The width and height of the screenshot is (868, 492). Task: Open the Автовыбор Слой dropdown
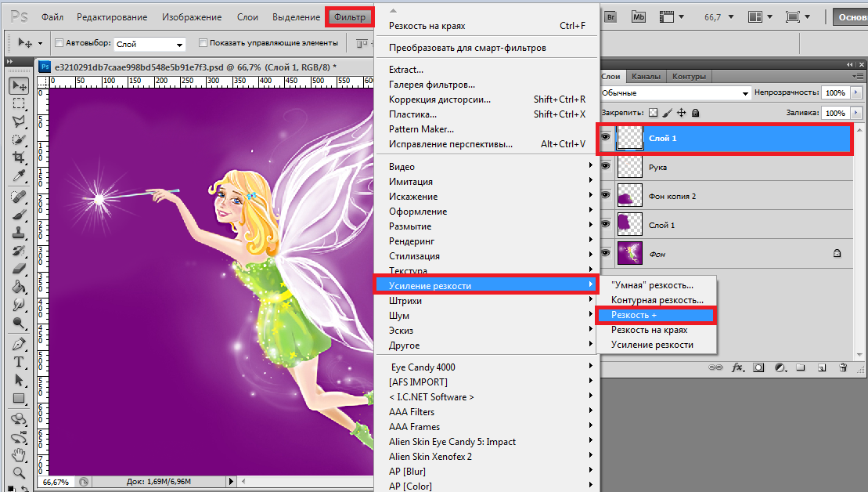point(149,44)
